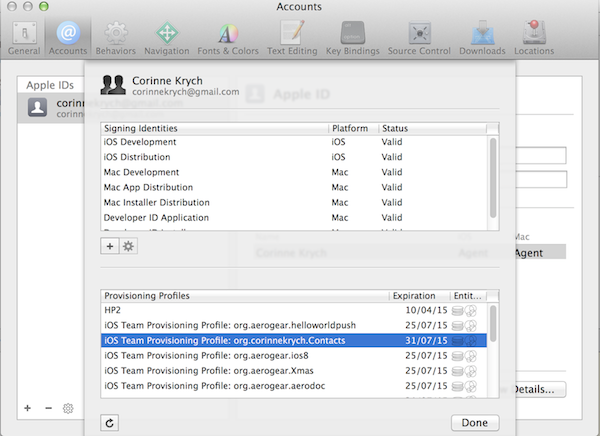Sort by the Platform column header
Screen dimensions: 600x436
pyautogui.click(x=354, y=128)
